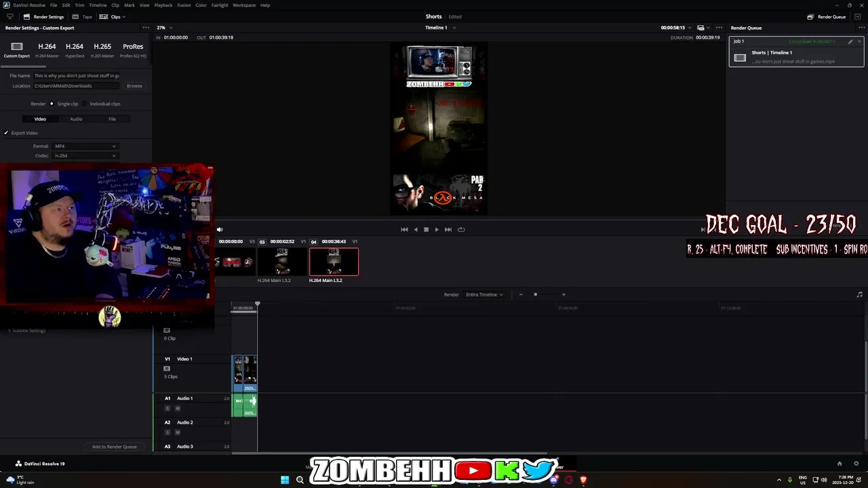Select Job 1 Shorts Timeline 1
Screen dimensions: 868x488
pyautogui.click(x=795, y=52)
